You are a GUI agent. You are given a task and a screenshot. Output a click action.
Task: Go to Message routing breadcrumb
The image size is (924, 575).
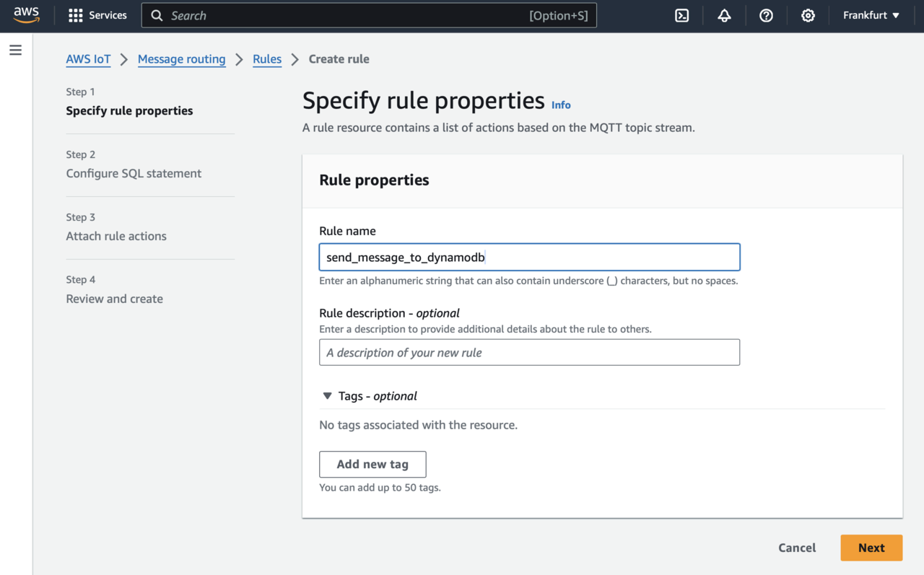coord(181,59)
